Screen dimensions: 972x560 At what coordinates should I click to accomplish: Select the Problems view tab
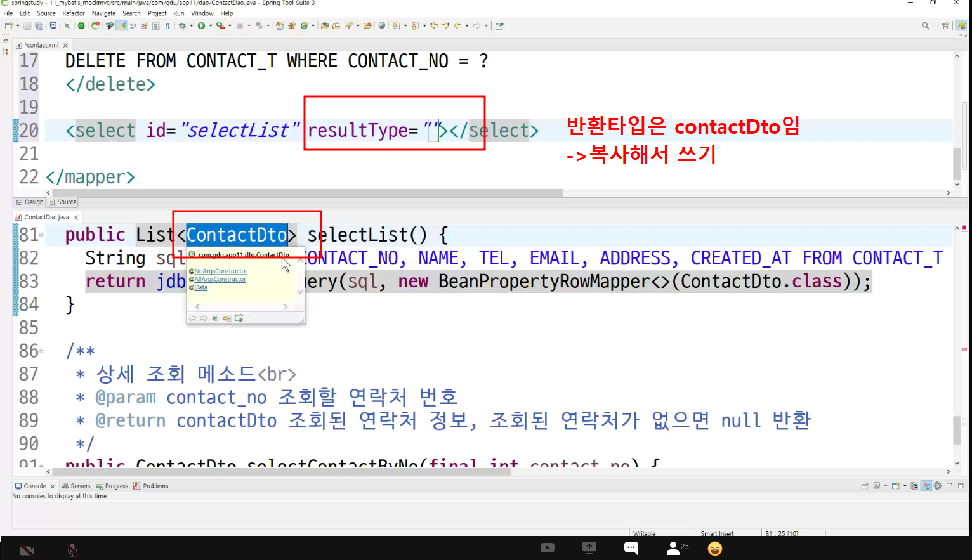coord(151,486)
